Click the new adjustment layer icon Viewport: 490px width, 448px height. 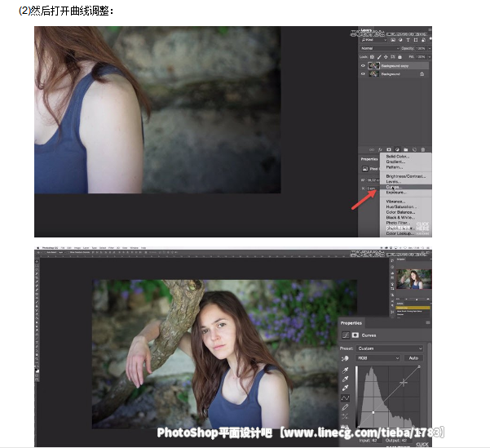coord(397,150)
